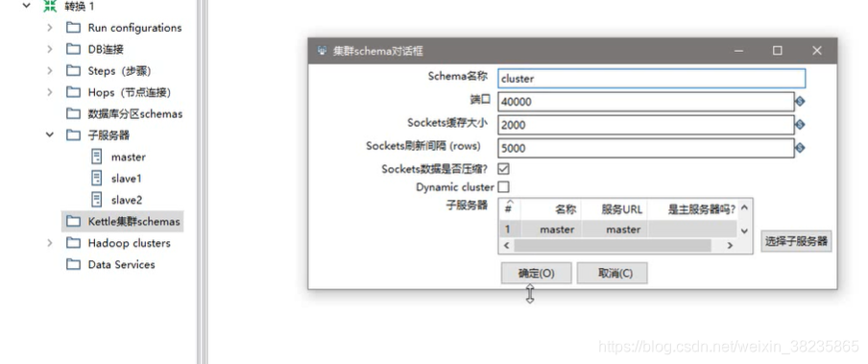Click the Kettle集群schemas folder icon
The image size is (868, 364).
[x=73, y=222]
